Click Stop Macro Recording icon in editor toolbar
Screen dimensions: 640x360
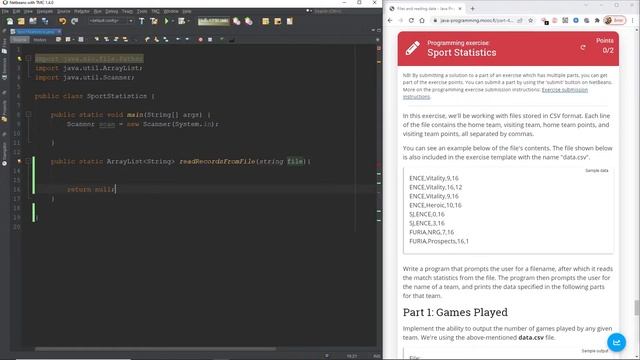(210, 40)
